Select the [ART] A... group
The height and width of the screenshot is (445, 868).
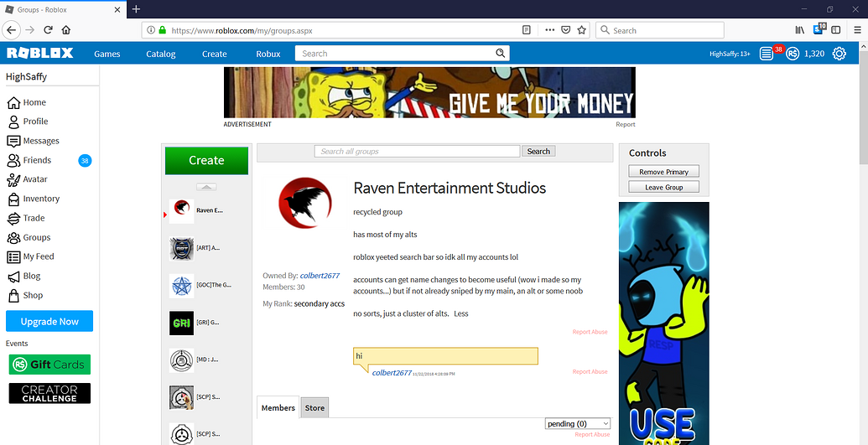tap(195, 249)
